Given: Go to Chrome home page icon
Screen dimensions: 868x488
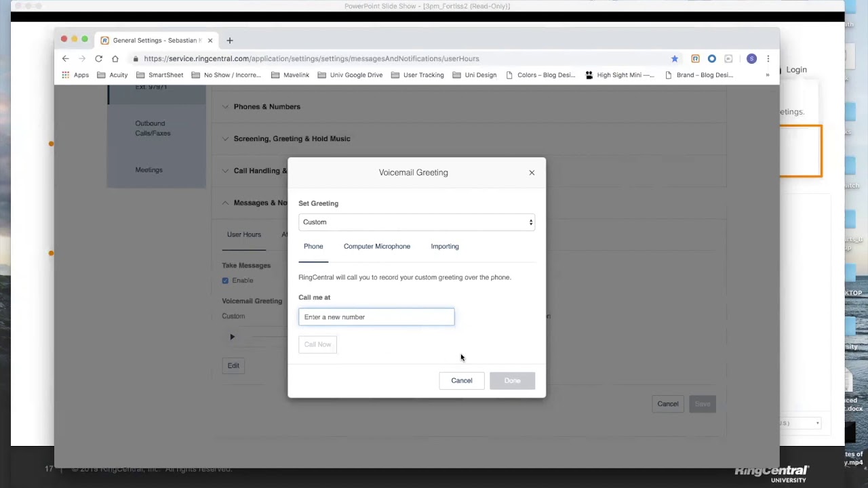Looking at the screenshot, I should click(x=115, y=59).
